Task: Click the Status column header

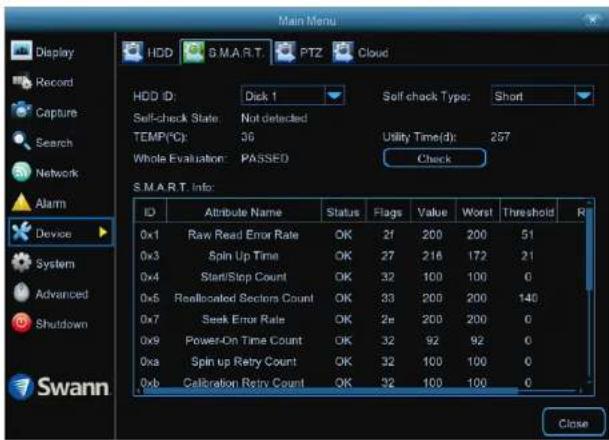Action: point(343,212)
